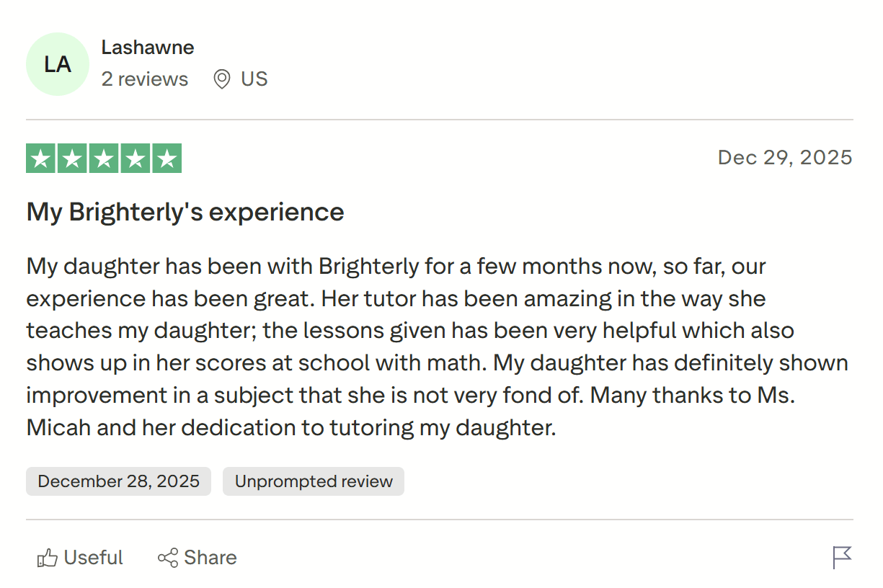Click the Unprompted review badge
Viewport: 883px width, 588px height.
coord(314,481)
